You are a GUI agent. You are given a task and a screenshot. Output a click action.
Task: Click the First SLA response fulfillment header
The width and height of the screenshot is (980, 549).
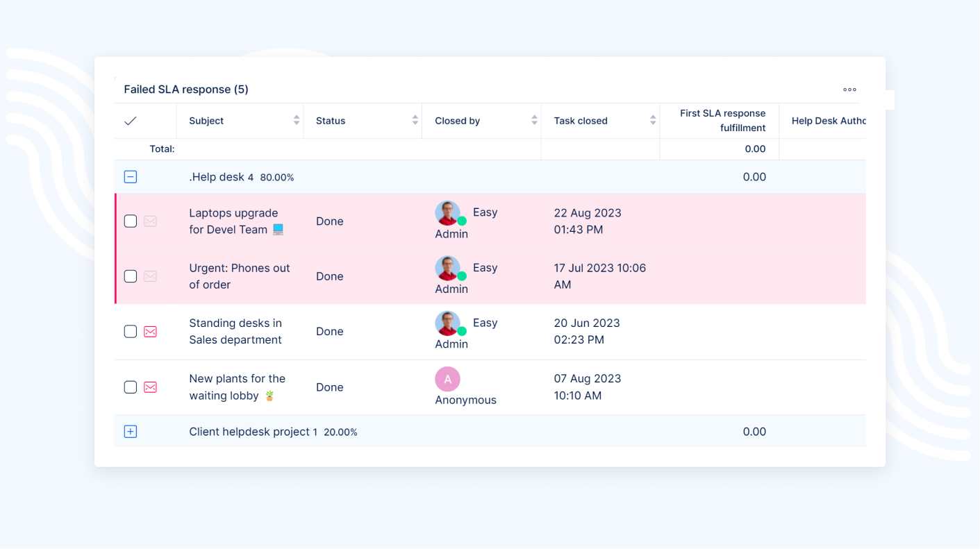[722, 121]
